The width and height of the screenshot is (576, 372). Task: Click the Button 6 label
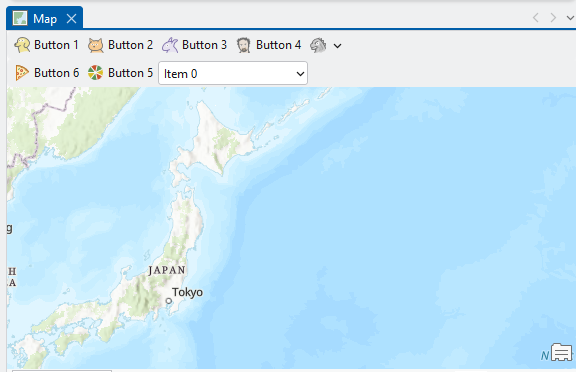tap(57, 73)
